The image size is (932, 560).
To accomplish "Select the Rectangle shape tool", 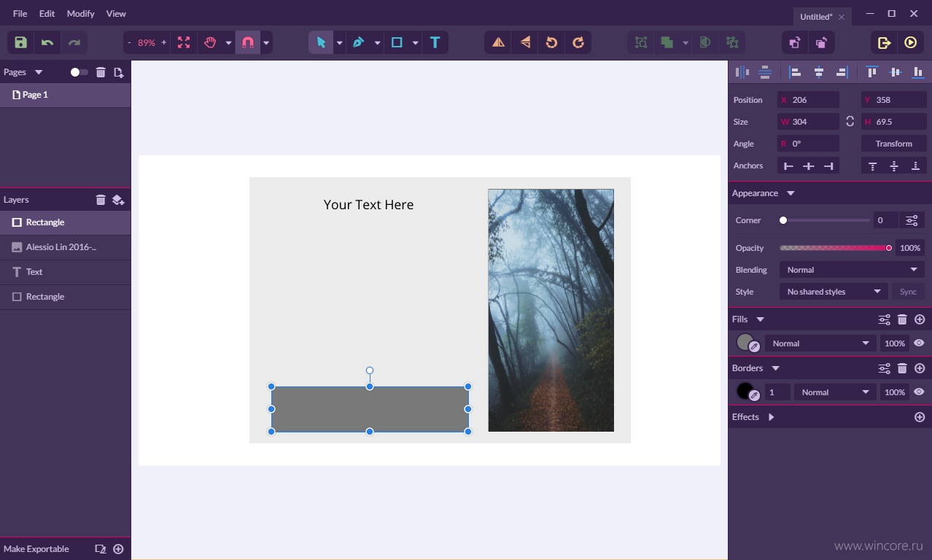I will (x=397, y=42).
